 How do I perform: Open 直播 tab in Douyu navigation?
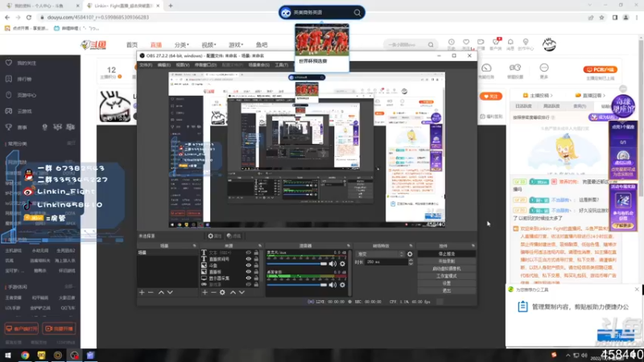(156, 45)
